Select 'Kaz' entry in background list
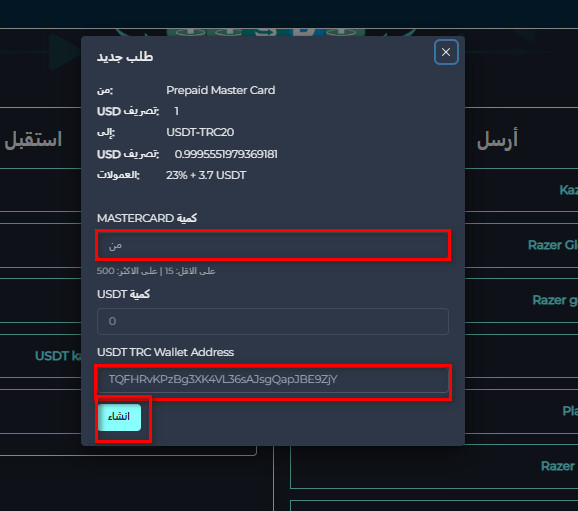The image size is (578, 511). (568, 190)
